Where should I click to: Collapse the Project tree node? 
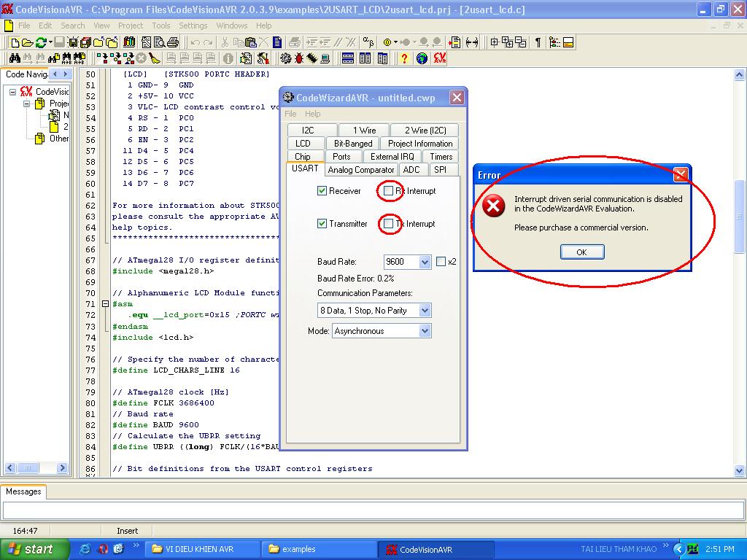coord(27,104)
